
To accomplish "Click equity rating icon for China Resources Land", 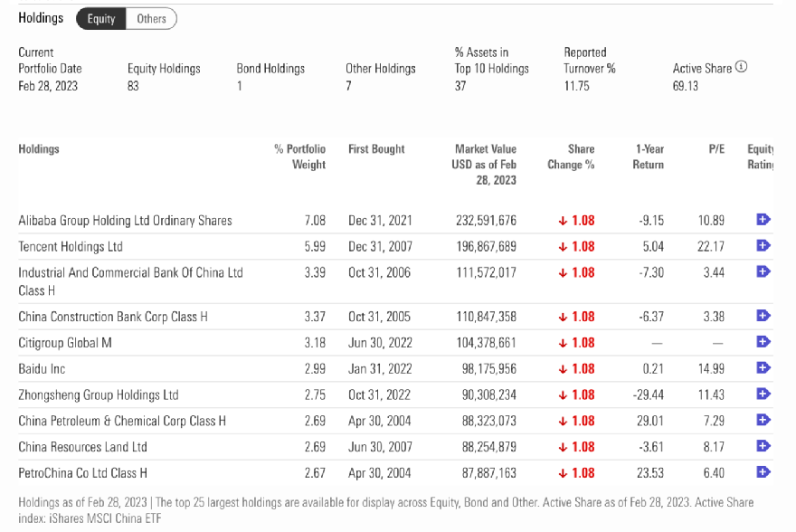I will tap(763, 446).
